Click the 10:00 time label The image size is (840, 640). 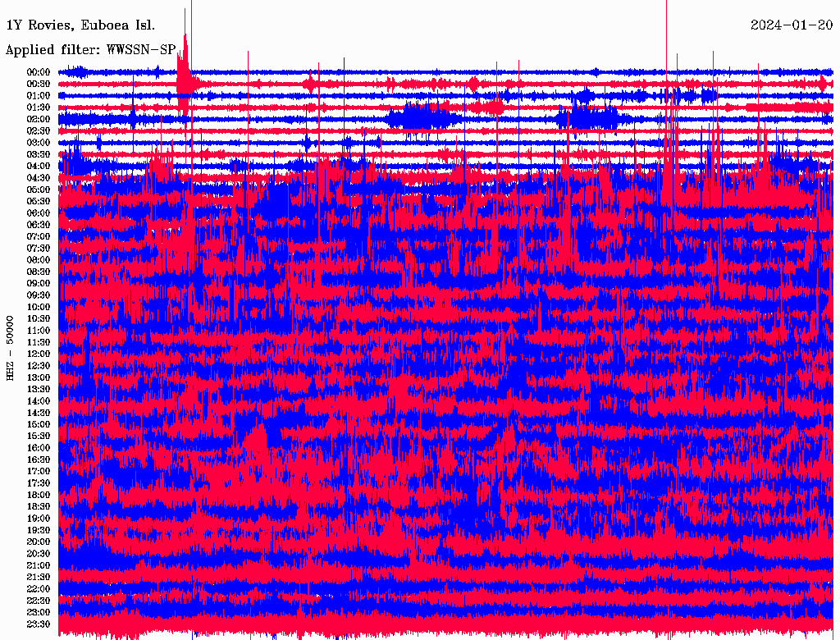39,307
